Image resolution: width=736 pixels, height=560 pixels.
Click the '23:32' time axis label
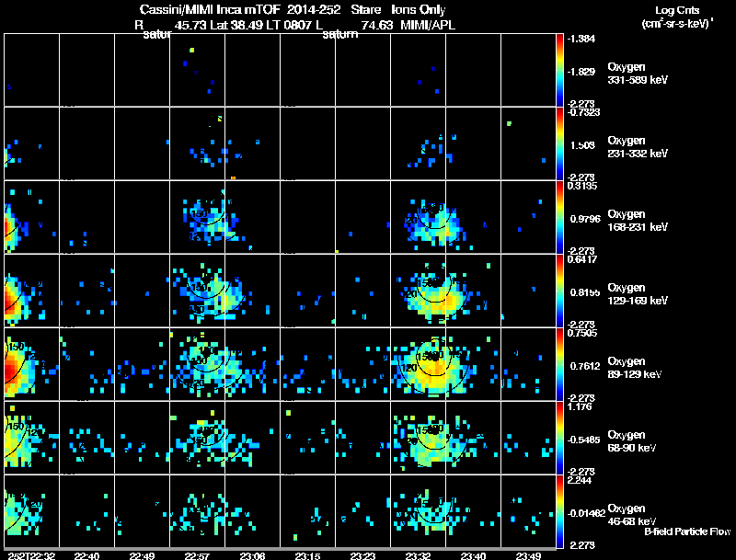418,555
